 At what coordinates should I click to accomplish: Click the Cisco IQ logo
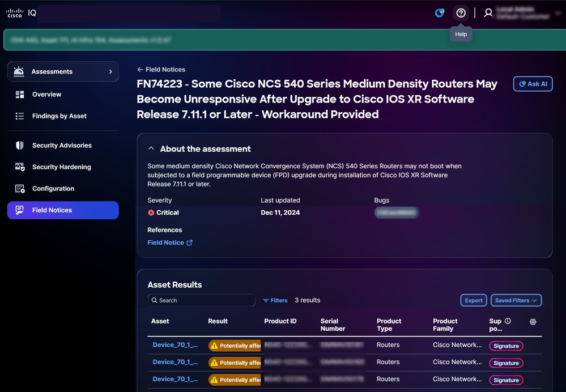(x=21, y=13)
